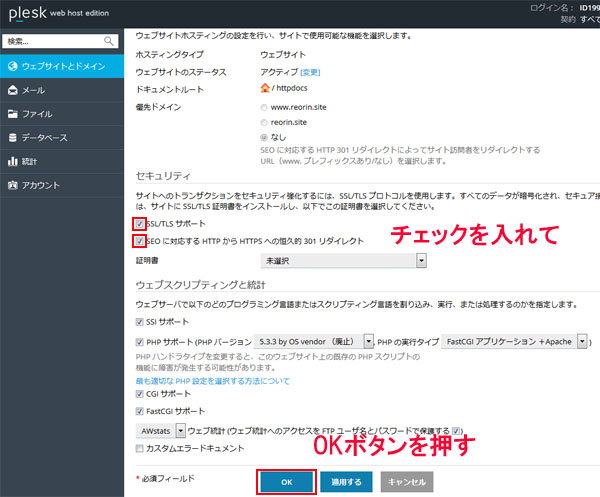
Task: Click the globe icon for Websites & Domains
Action: [x=13, y=66]
